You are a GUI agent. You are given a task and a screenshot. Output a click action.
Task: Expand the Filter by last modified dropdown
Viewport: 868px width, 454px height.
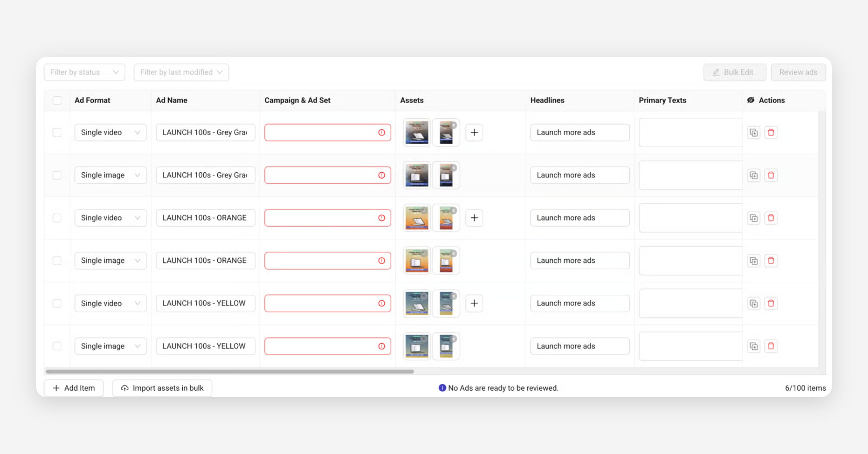pyautogui.click(x=181, y=72)
